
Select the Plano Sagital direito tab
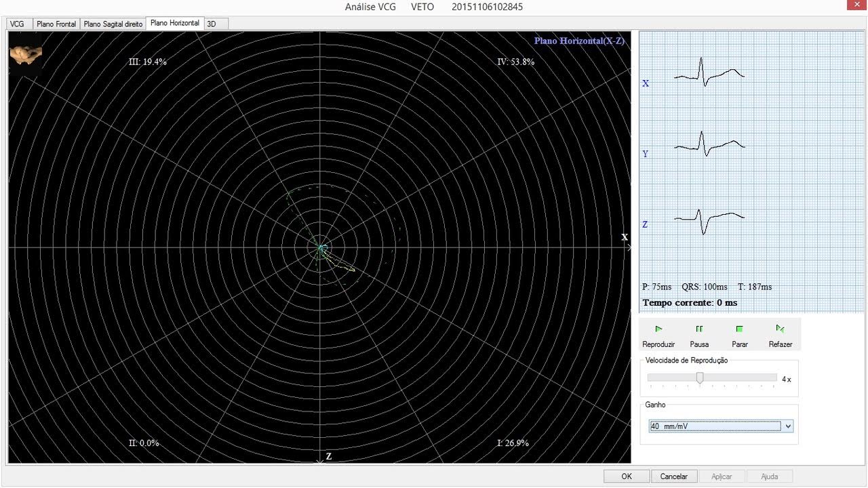[113, 24]
